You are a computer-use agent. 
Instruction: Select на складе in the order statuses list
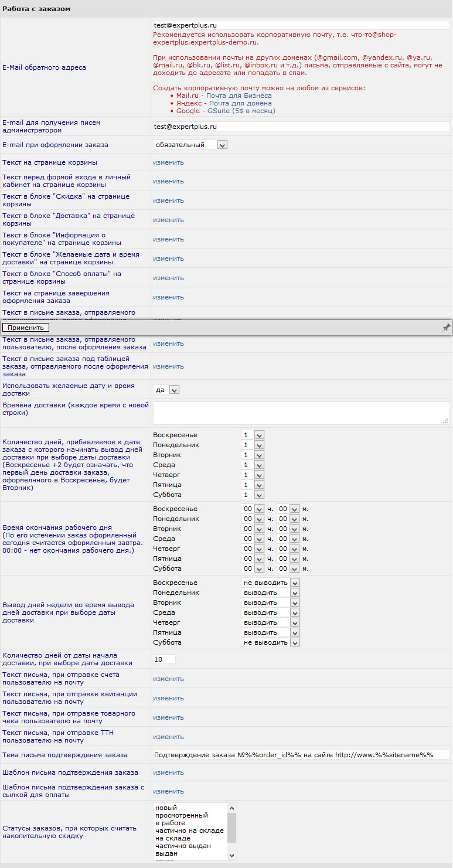[190, 839]
